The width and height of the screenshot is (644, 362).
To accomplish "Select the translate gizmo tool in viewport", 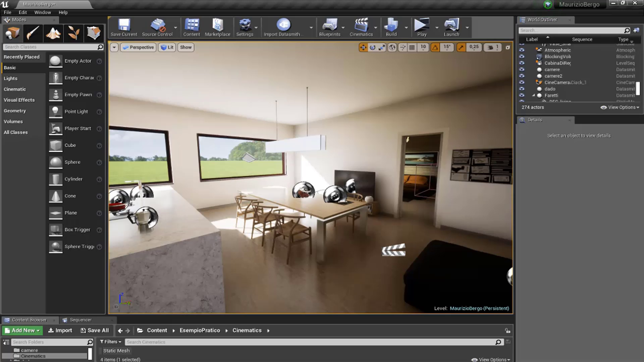I will coord(363,48).
